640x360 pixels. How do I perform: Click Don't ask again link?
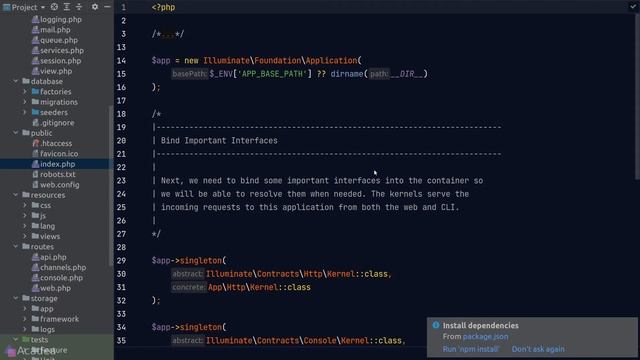tap(538, 349)
